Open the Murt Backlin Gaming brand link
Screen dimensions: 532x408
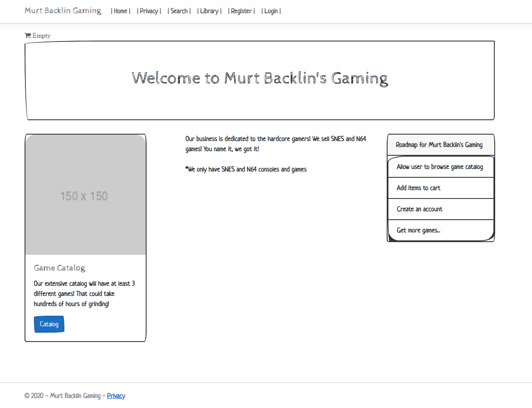tap(63, 11)
